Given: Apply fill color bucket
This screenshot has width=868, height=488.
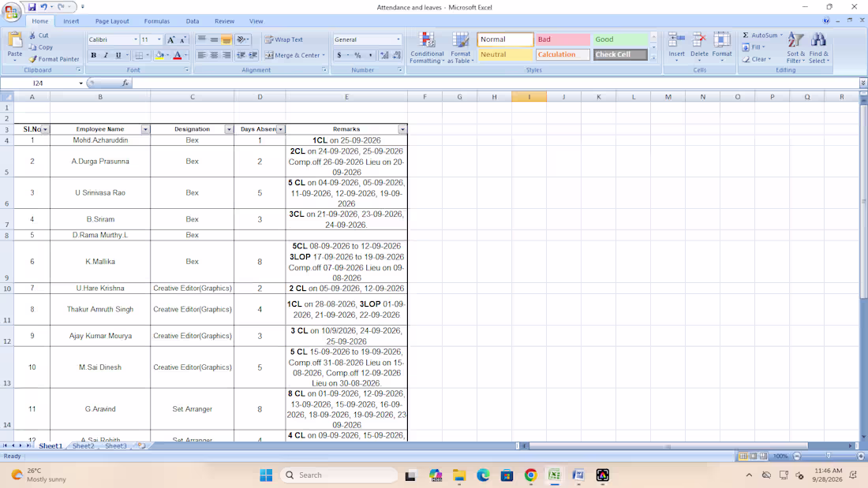Looking at the screenshot, I should click(x=159, y=55).
